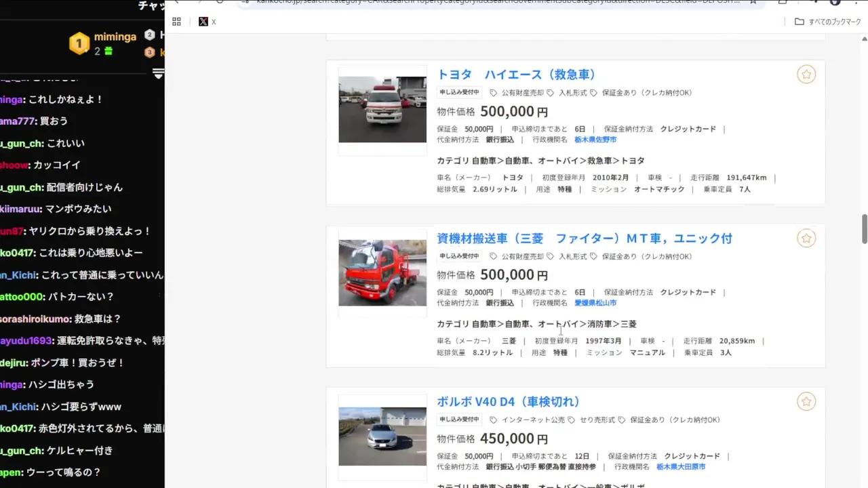Screen dimensions: 868x488
Task: Click chat message これしかねぇよ！
Action: point(66,100)
